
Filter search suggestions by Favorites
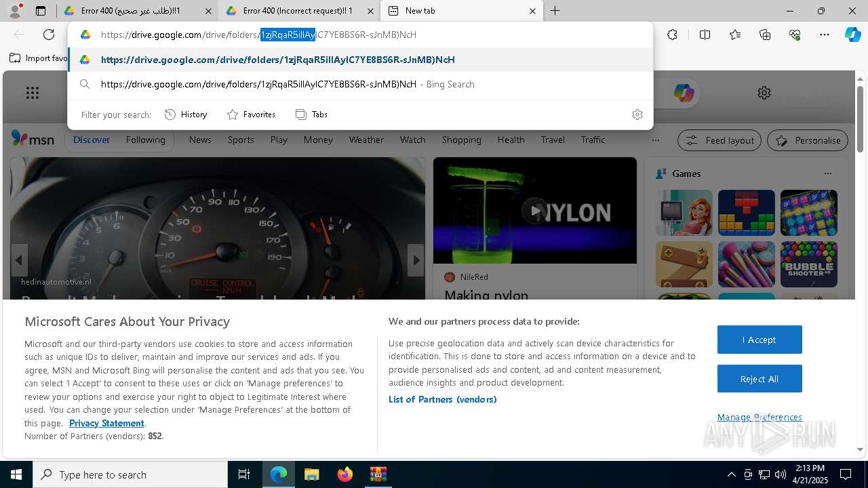tap(251, 115)
